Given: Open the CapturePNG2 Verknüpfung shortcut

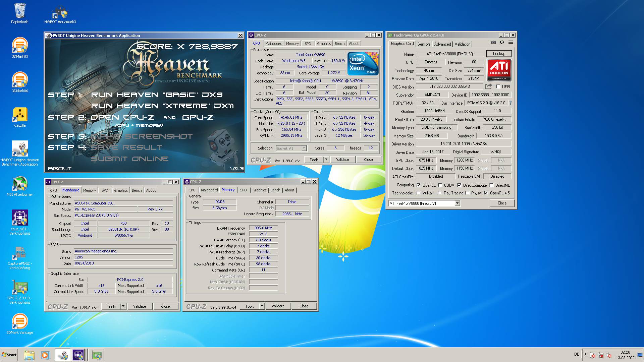Looking at the screenshot, I should coord(20,257).
